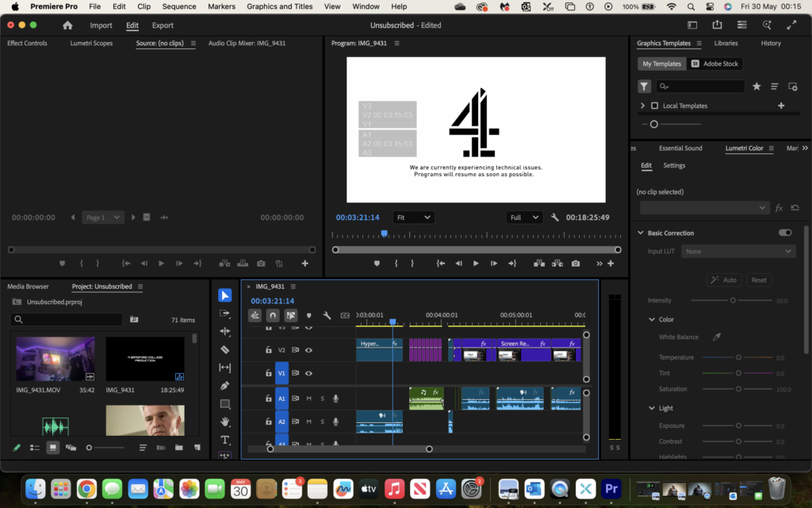Open the Full playback resolution dropdown
The height and width of the screenshot is (508, 812).
pos(524,217)
